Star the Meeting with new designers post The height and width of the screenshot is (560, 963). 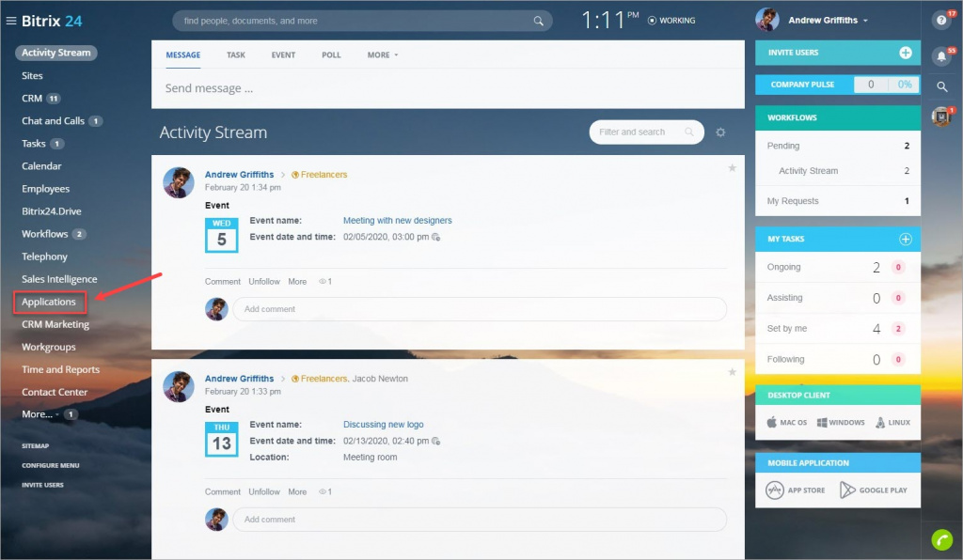pos(732,168)
